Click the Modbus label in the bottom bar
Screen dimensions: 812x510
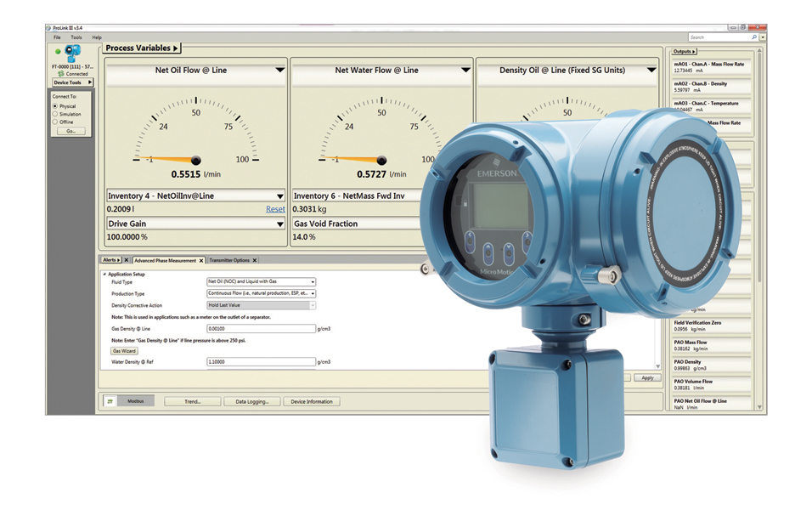click(136, 401)
